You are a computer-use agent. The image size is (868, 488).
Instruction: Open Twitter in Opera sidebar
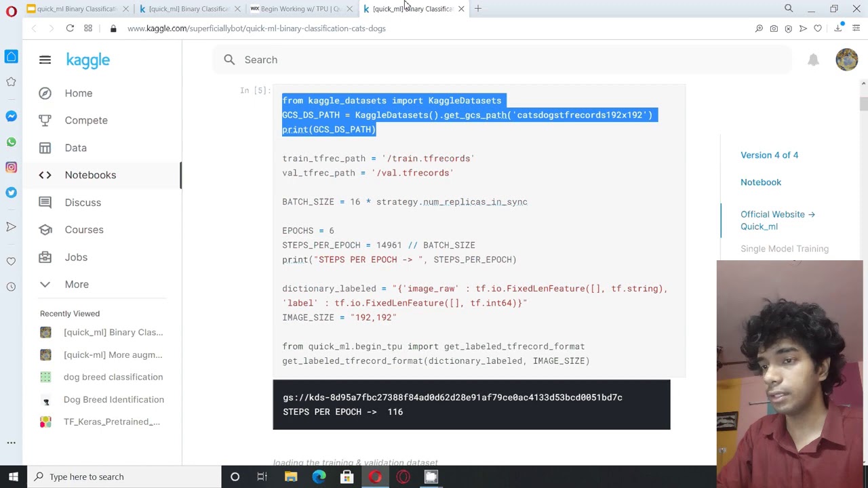tap(11, 192)
